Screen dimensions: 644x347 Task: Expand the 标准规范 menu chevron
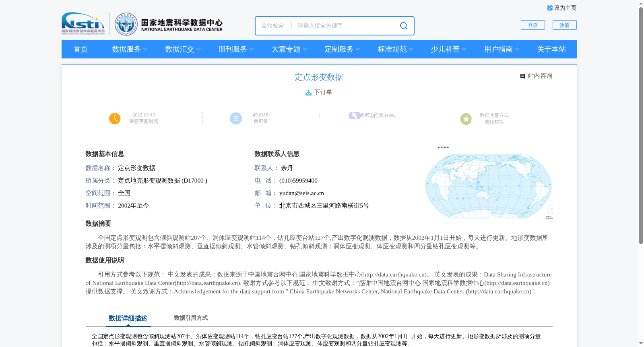411,50
